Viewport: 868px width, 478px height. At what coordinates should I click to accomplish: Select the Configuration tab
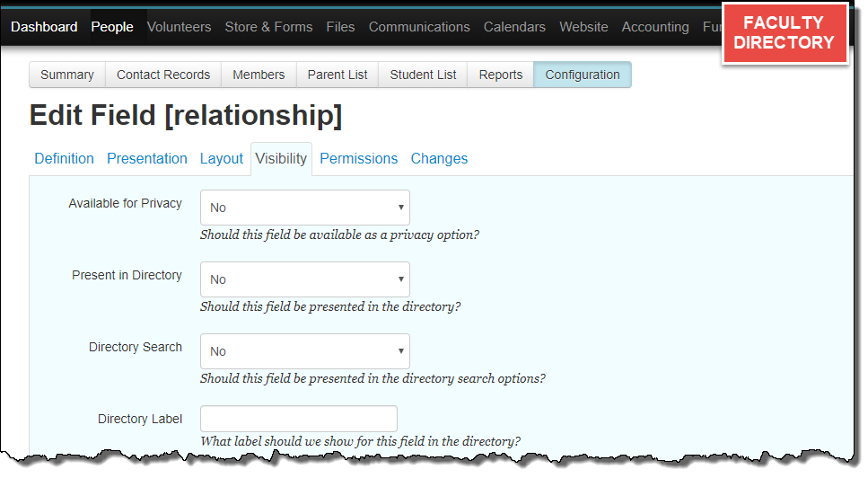pos(583,75)
